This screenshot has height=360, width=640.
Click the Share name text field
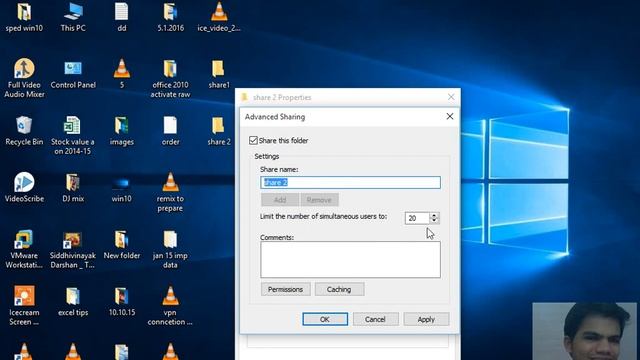(350, 182)
